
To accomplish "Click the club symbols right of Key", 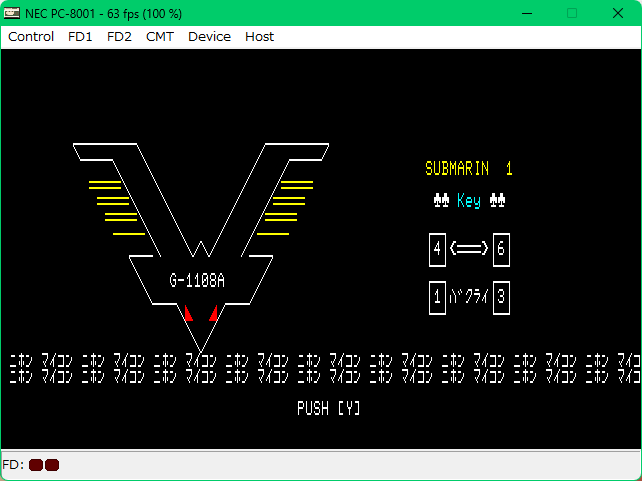I will [x=497, y=201].
